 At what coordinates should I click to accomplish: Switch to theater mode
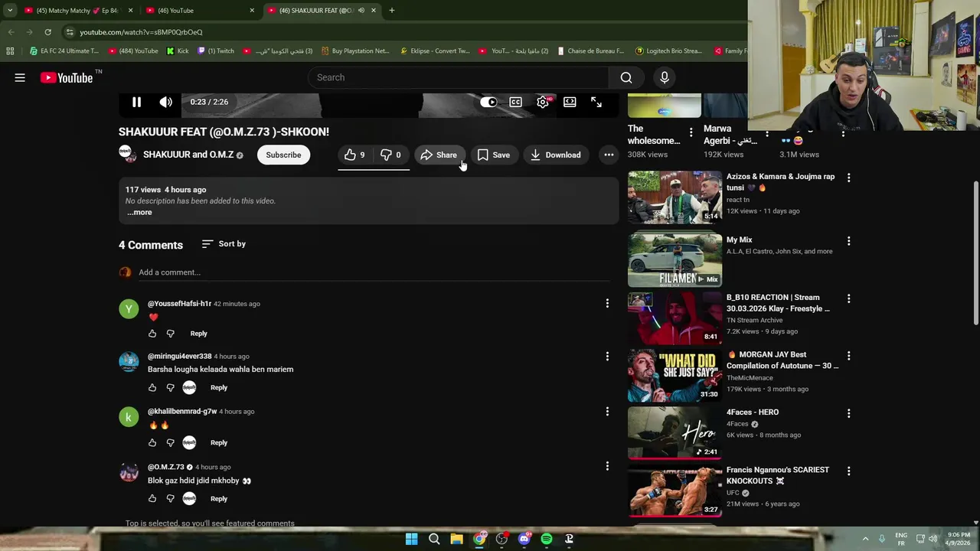pos(570,102)
